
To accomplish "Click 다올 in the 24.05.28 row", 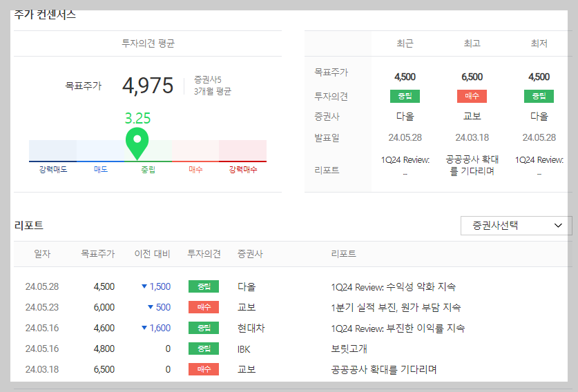I will [x=247, y=286].
